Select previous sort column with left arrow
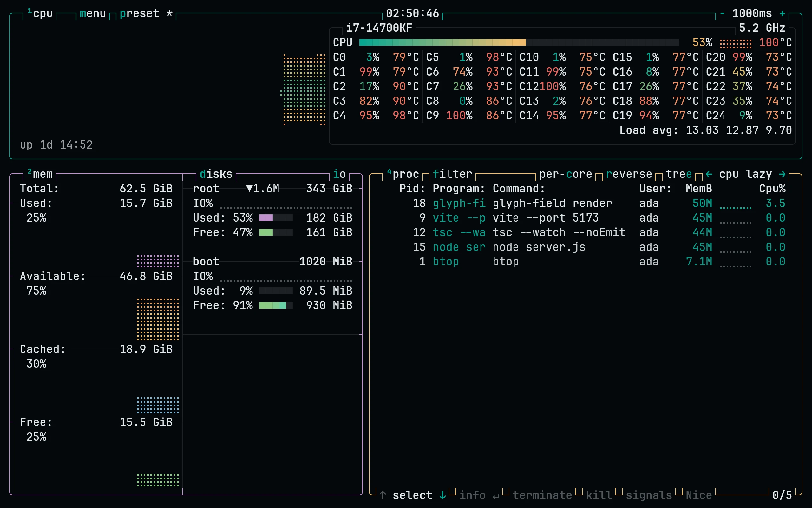The image size is (812, 508). point(709,174)
